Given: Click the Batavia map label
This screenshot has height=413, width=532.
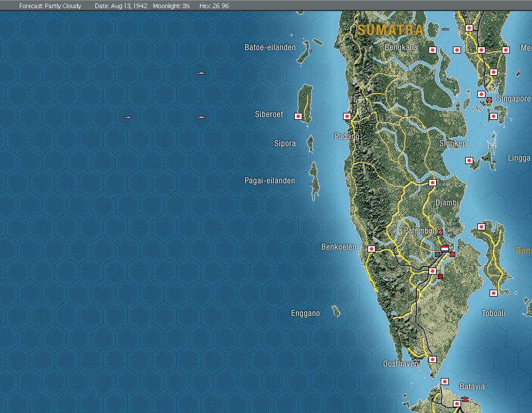Looking at the screenshot, I should point(472,386).
